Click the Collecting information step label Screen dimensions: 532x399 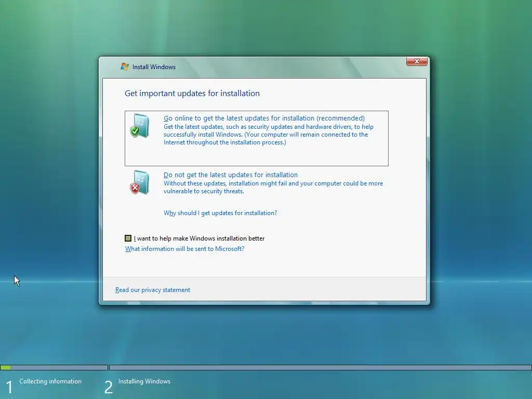pyautogui.click(x=50, y=381)
